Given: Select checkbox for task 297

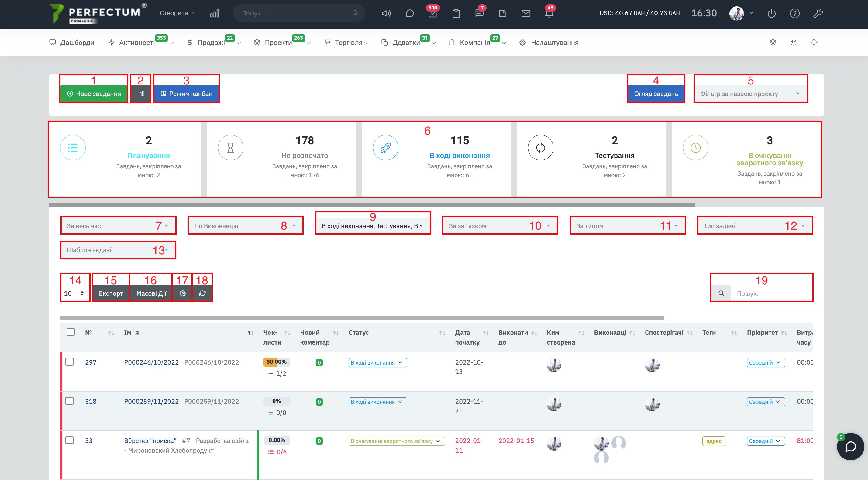Looking at the screenshot, I should click(69, 362).
